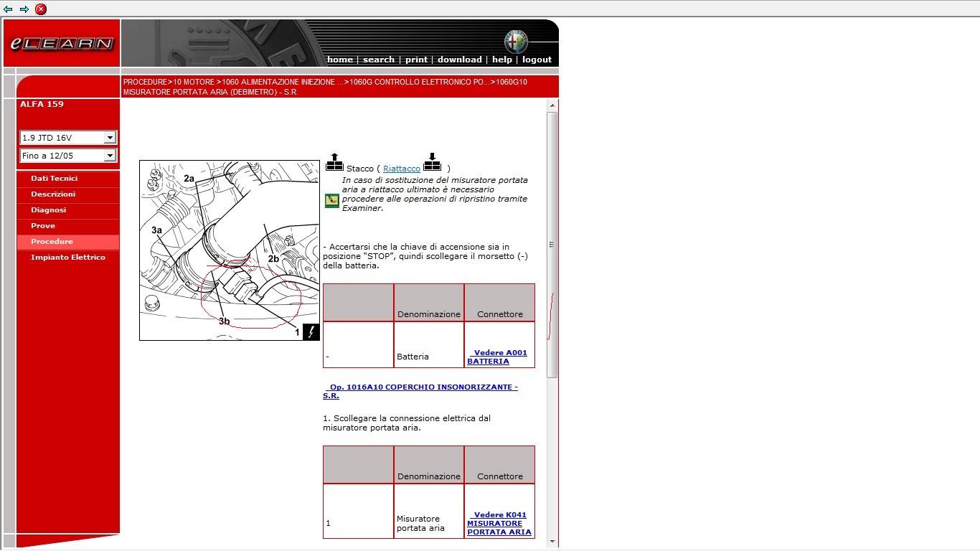Viewport: 980px width, 551px height.
Task: Click the Alfa Romeo emblem icon
Action: point(516,41)
